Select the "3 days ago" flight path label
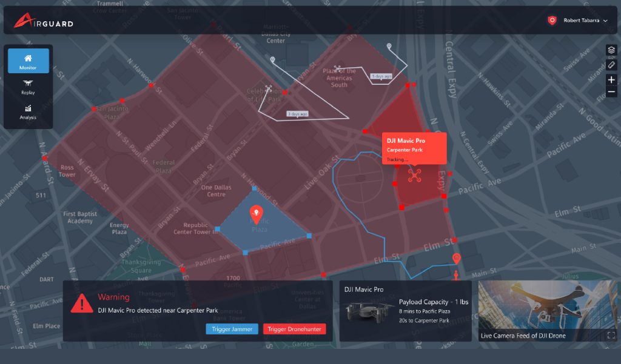The height and width of the screenshot is (364, 621). (297, 114)
